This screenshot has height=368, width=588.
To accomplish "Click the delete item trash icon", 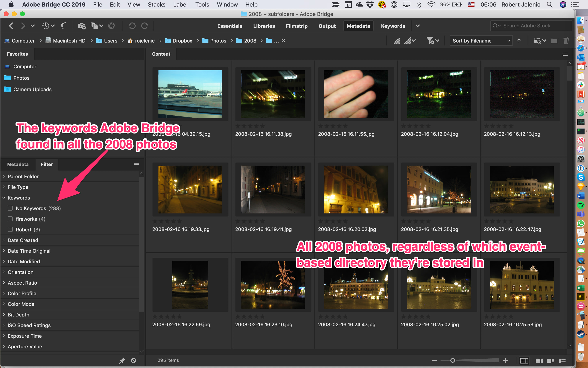I will click(566, 40).
